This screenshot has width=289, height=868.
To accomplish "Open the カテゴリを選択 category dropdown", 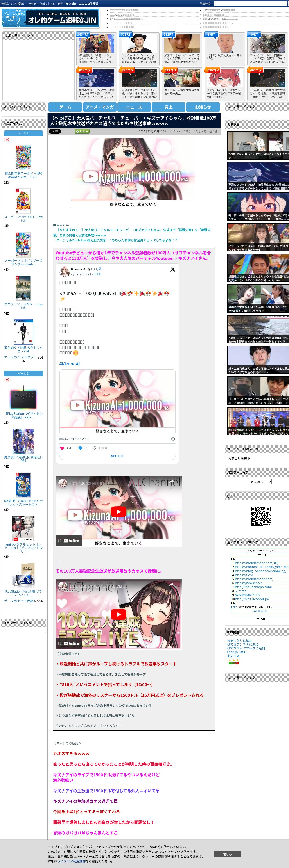I will 258,458.
